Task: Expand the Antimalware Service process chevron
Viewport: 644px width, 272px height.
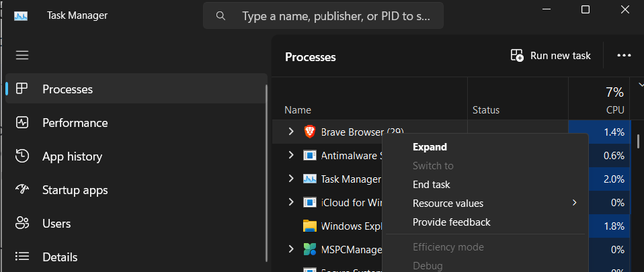Action: 291,155
